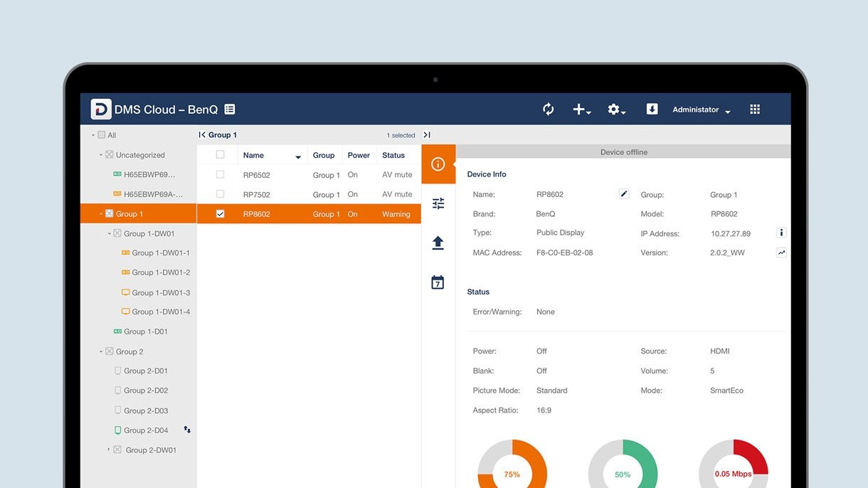Click the IP address info icon
The height and width of the screenshot is (488, 868).
click(780, 233)
